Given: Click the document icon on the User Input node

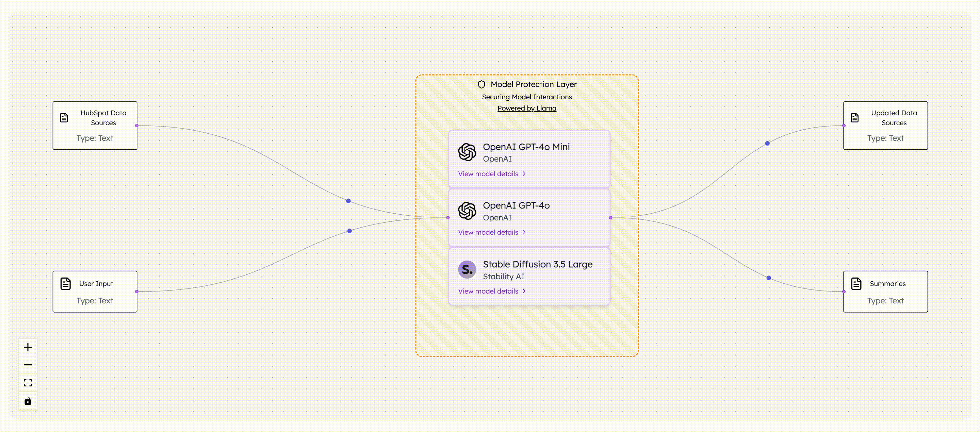Looking at the screenshot, I should click(65, 283).
